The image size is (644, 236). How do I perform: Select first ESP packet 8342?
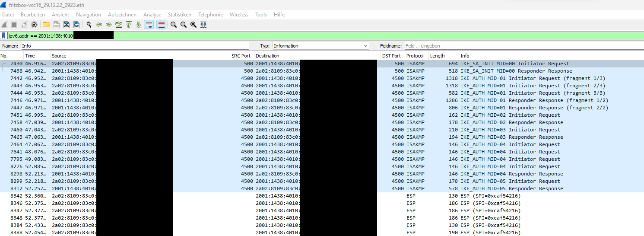coord(322,196)
